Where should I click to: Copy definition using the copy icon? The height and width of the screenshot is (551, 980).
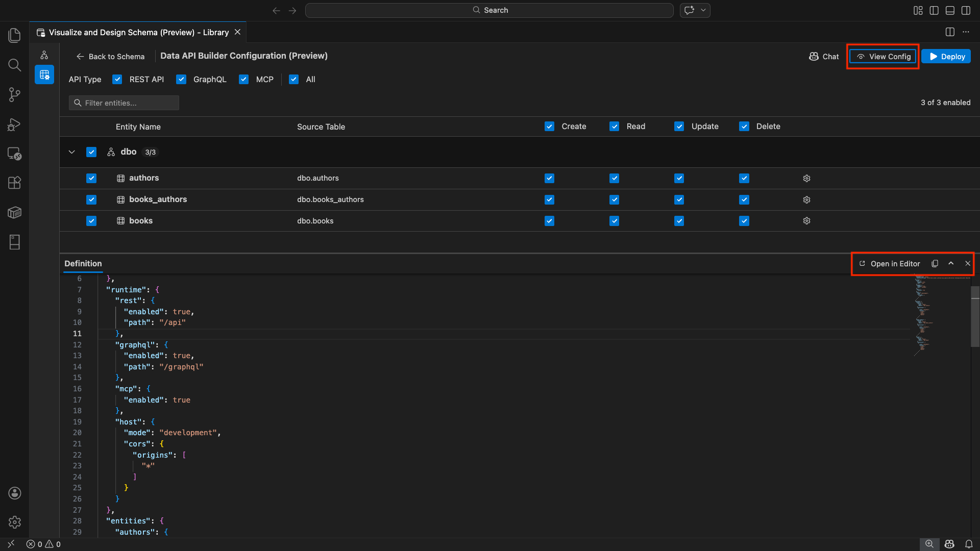pos(935,264)
